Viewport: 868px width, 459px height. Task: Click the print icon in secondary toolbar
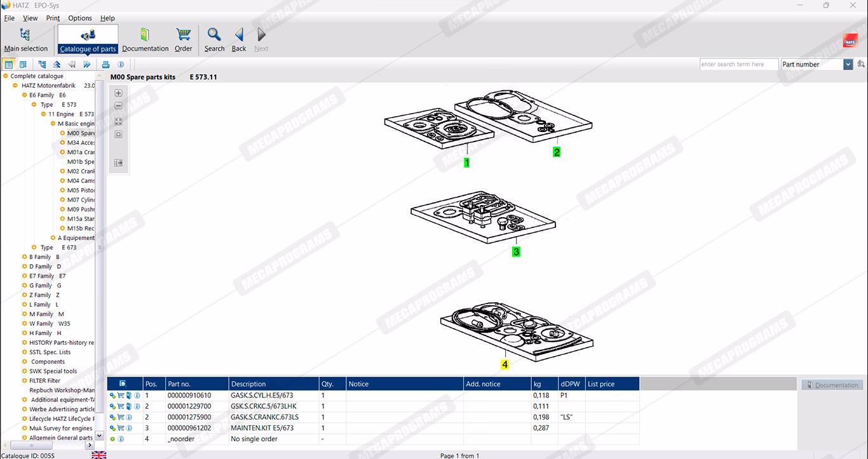tap(106, 64)
